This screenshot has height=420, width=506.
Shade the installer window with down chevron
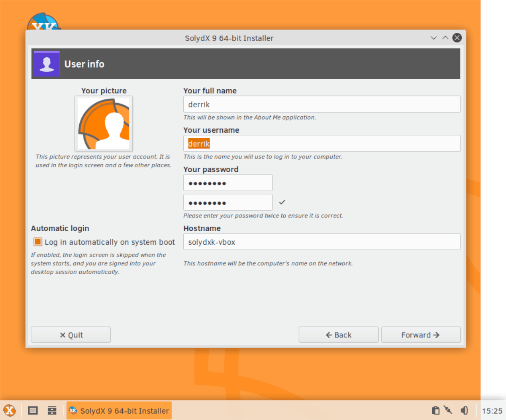pyautogui.click(x=433, y=38)
